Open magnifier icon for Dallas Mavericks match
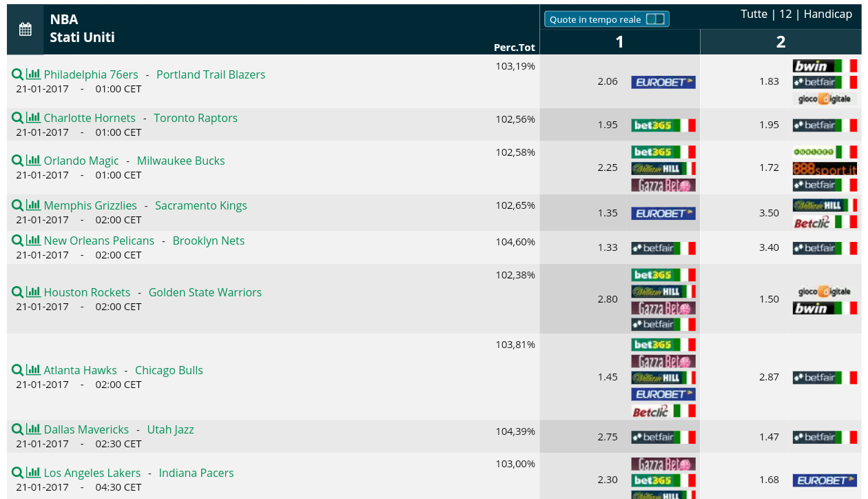868x499 pixels. tap(18, 429)
